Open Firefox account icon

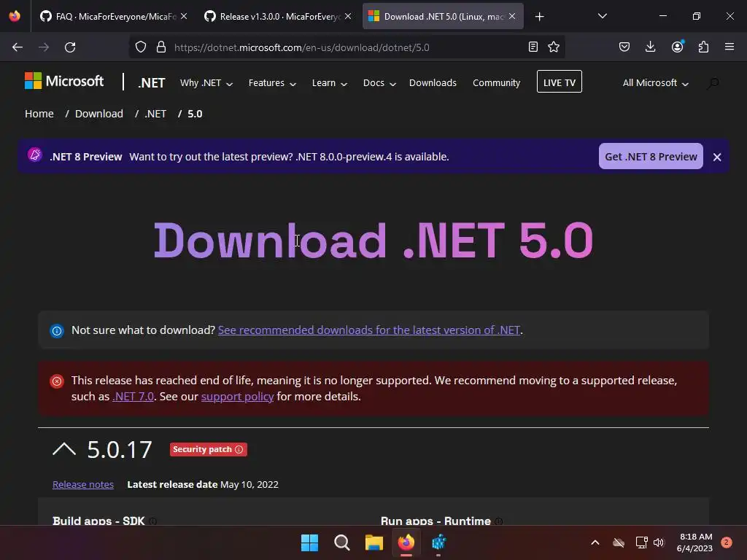coord(678,47)
